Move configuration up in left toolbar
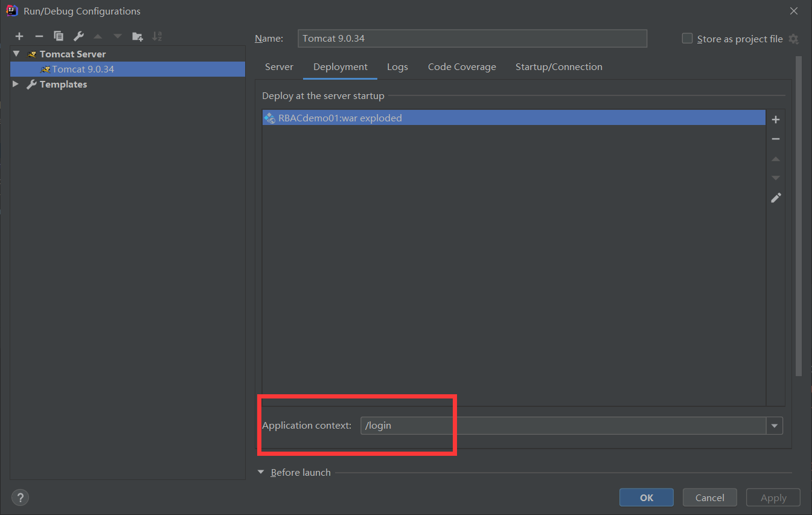 click(x=98, y=36)
